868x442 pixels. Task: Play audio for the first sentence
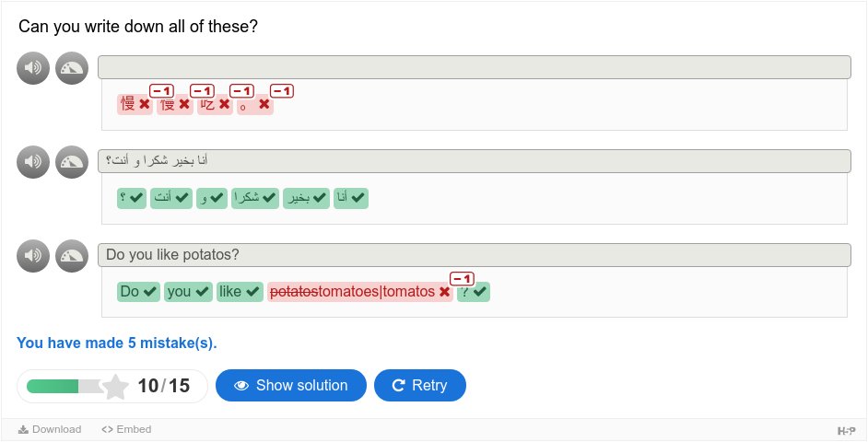33,68
